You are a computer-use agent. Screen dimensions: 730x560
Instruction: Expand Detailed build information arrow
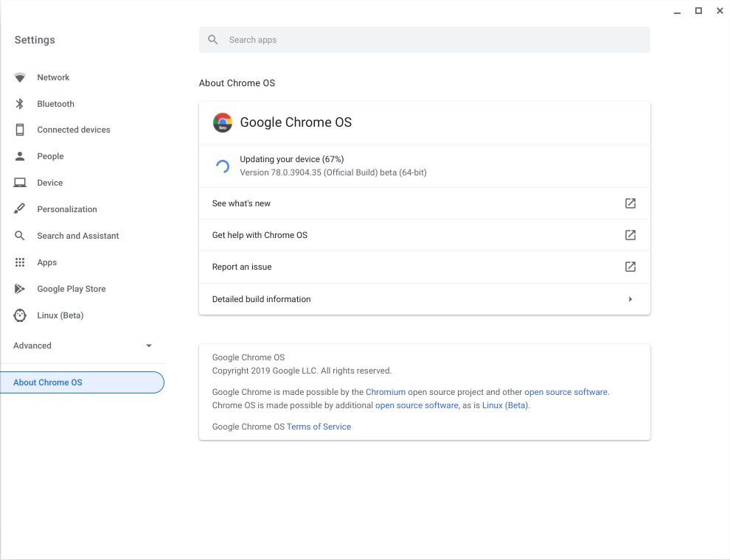tap(630, 299)
